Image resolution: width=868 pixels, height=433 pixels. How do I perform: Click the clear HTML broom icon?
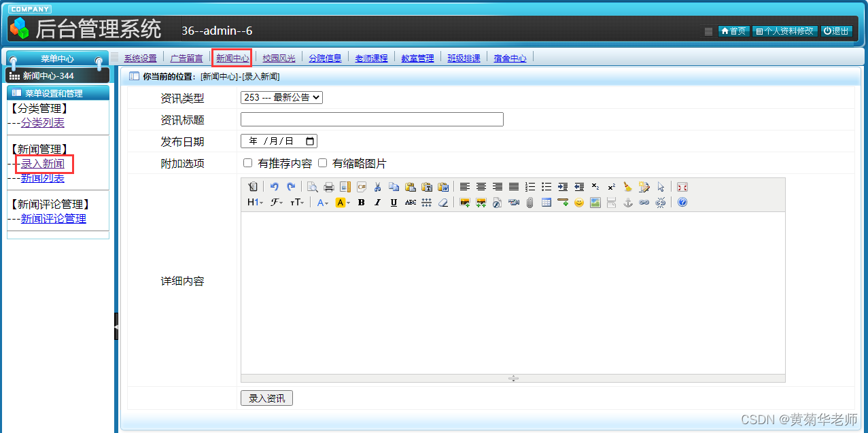coord(627,187)
